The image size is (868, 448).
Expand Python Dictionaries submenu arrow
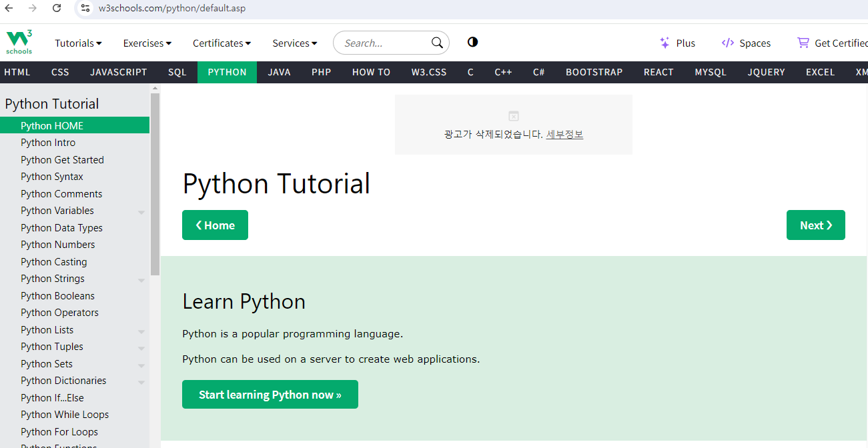[141, 382]
